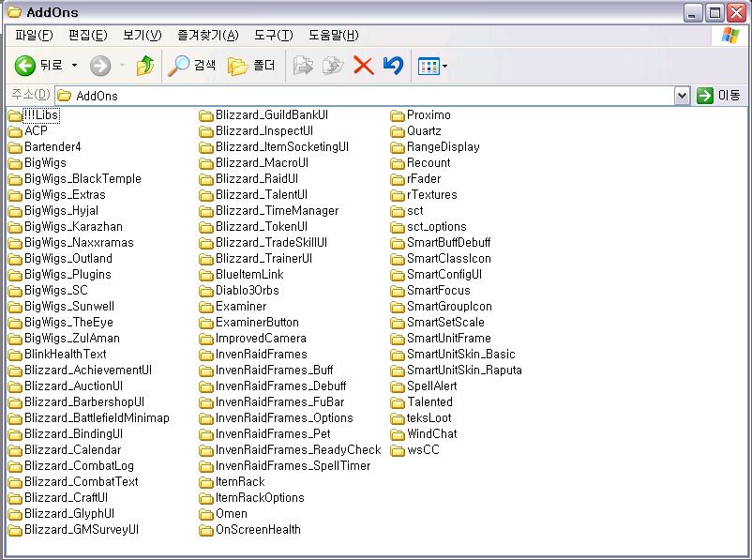Select teksLoot folder name

pos(429,418)
